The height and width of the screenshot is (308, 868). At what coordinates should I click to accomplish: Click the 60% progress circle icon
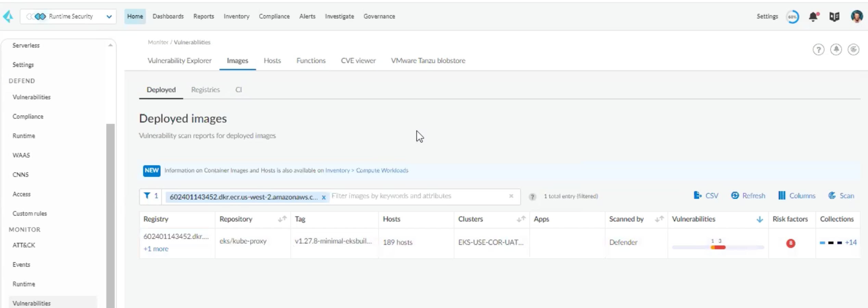click(x=792, y=16)
